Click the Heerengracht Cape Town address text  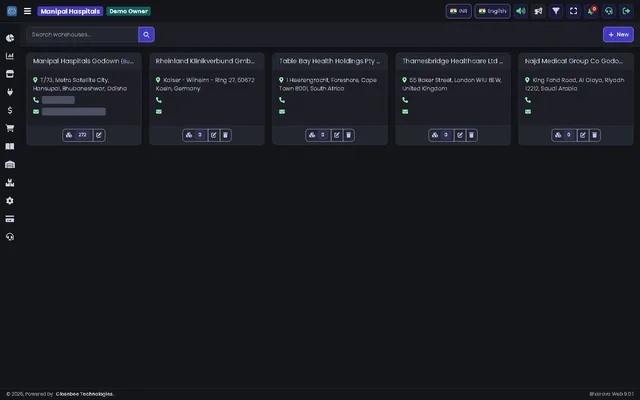(328, 84)
